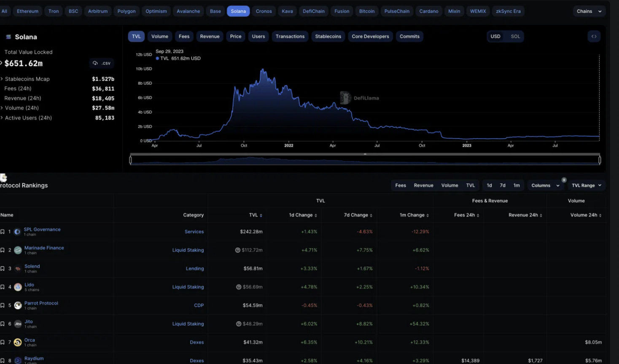
Task: Open the TVL Range dropdown
Action: (587, 185)
